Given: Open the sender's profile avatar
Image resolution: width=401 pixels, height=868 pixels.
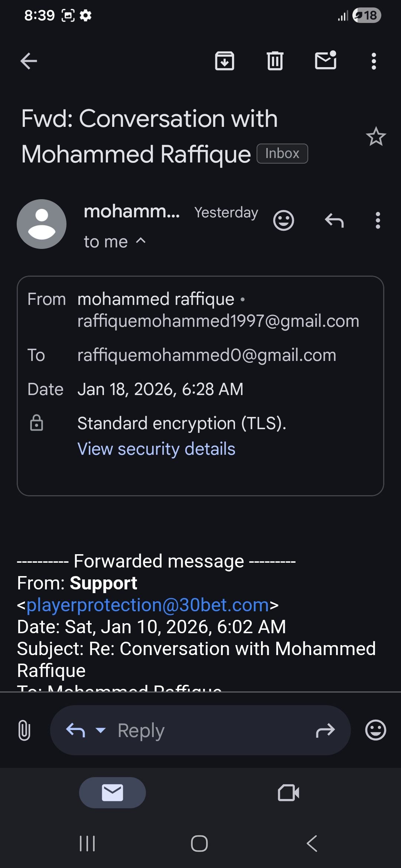Looking at the screenshot, I should coord(42,224).
